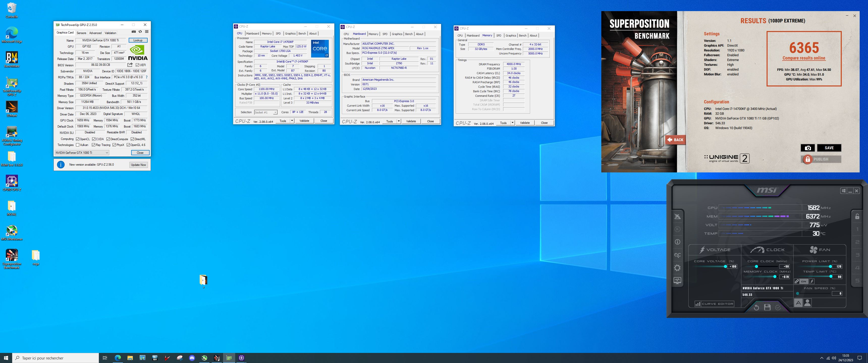This screenshot has width=868, height=363.
Task: Open Bench tab in CPU-Z Mainboard window
Action: click(x=409, y=34)
